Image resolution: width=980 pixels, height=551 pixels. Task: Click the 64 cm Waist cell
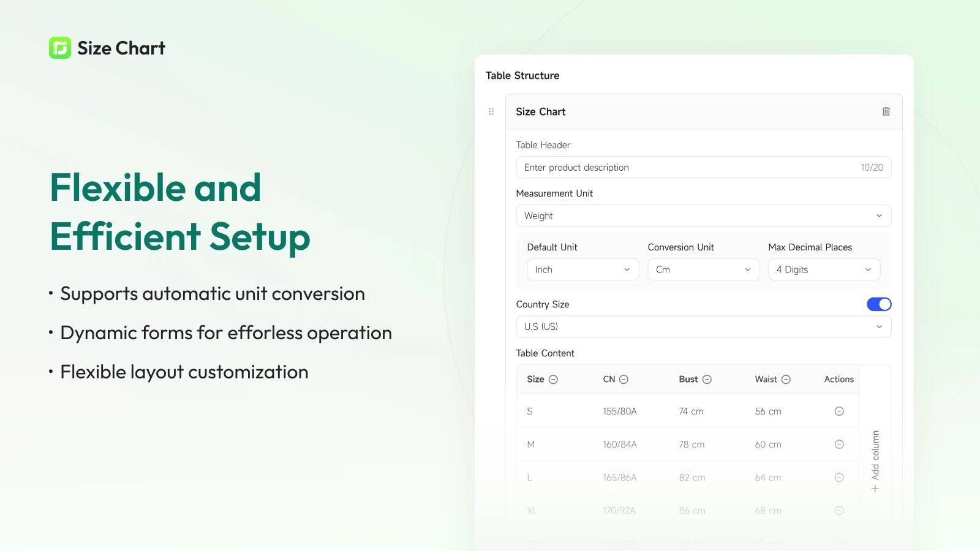pyautogui.click(x=768, y=478)
